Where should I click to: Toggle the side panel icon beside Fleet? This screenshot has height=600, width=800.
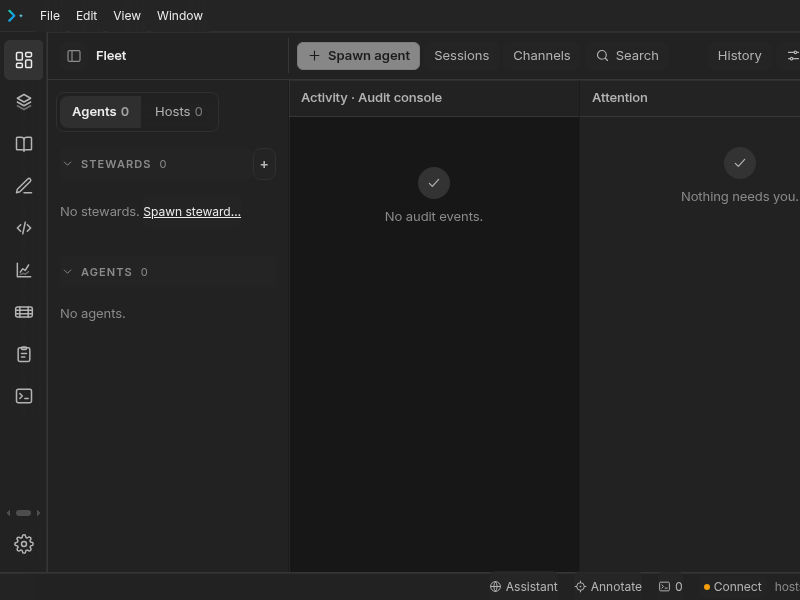click(x=74, y=56)
